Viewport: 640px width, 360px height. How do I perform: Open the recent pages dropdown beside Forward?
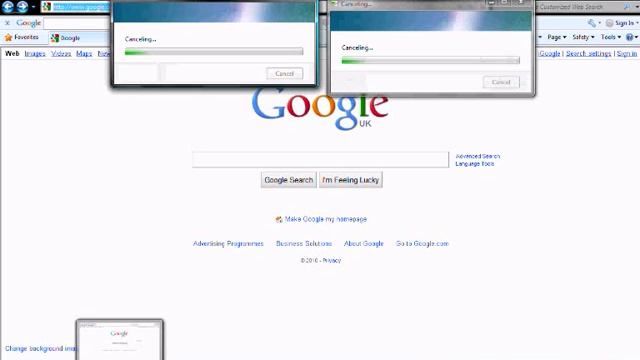(33, 7)
